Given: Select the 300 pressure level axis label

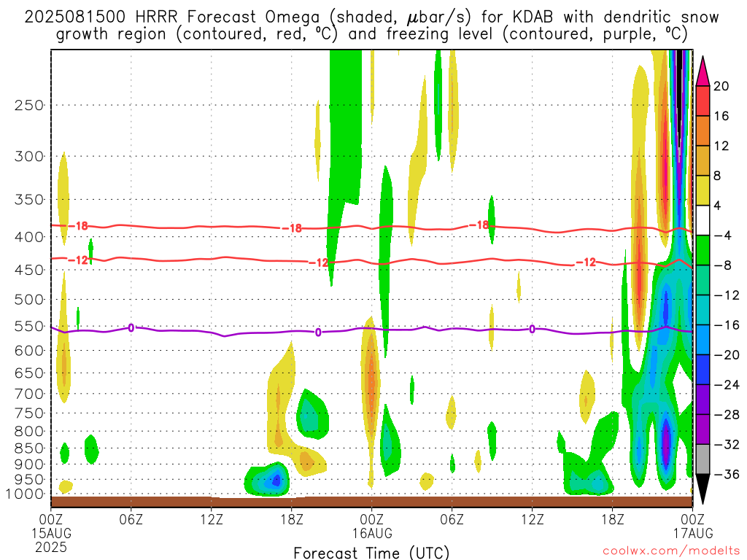Looking at the screenshot, I should click(29, 156).
